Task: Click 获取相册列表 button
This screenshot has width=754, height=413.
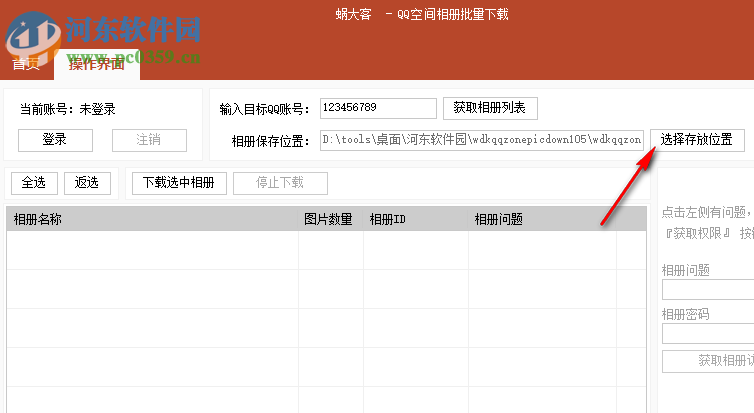Action: point(490,108)
